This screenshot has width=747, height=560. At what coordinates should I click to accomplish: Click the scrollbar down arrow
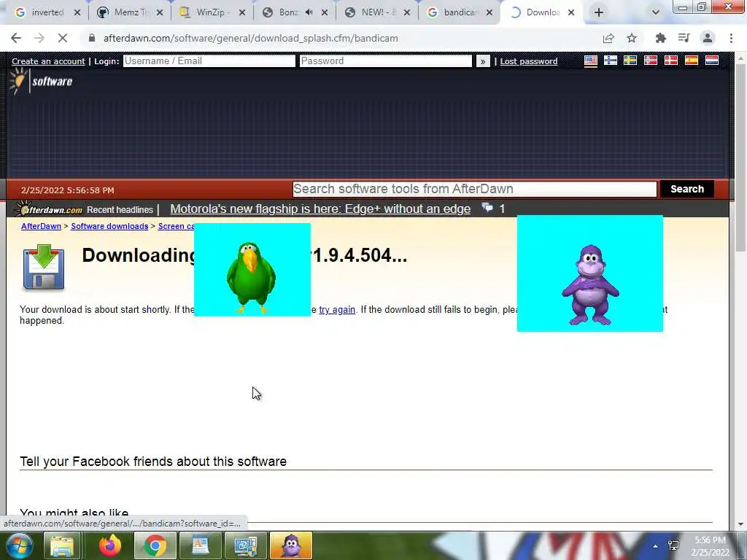(740, 524)
